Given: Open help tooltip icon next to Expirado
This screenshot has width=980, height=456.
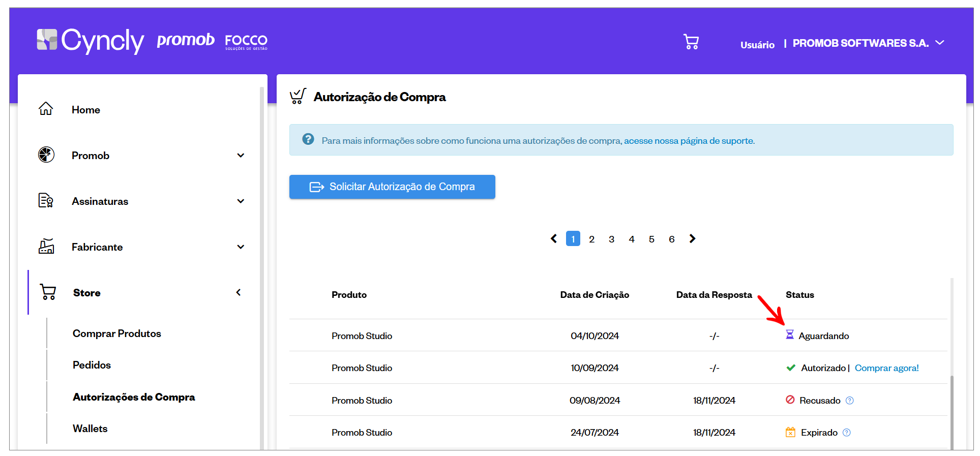Looking at the screenshot, I should tap(847, 433).
